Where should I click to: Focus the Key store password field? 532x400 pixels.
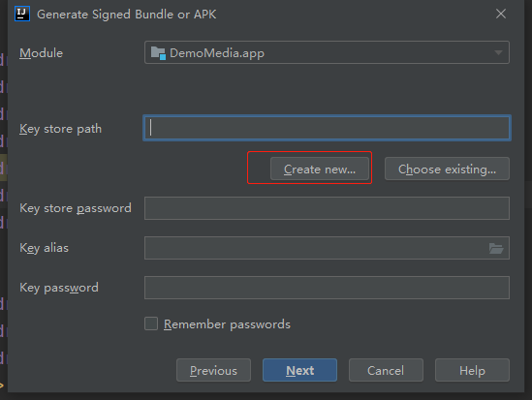[327, 208]
